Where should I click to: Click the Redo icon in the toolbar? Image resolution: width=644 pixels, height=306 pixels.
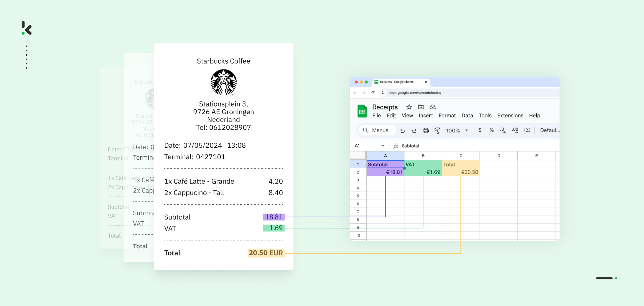pyautogui.click(x=414, y=131)
